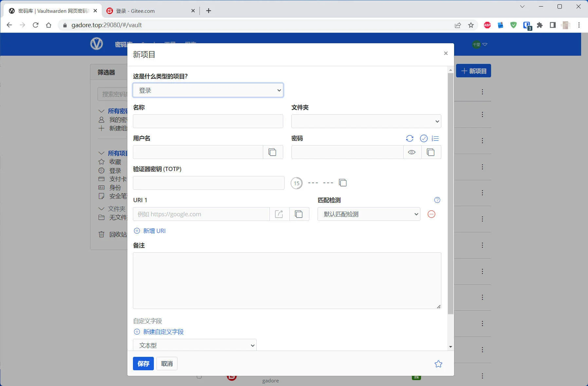Image resolution: width=588 pixels, height=386 pixels.
Task: Remove URI 1 with red minus icon
Action: [432, 214]
